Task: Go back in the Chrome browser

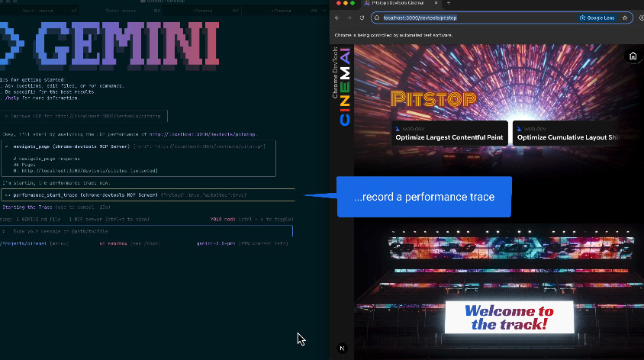Action: pyautogui.click(x=336, y=18)
